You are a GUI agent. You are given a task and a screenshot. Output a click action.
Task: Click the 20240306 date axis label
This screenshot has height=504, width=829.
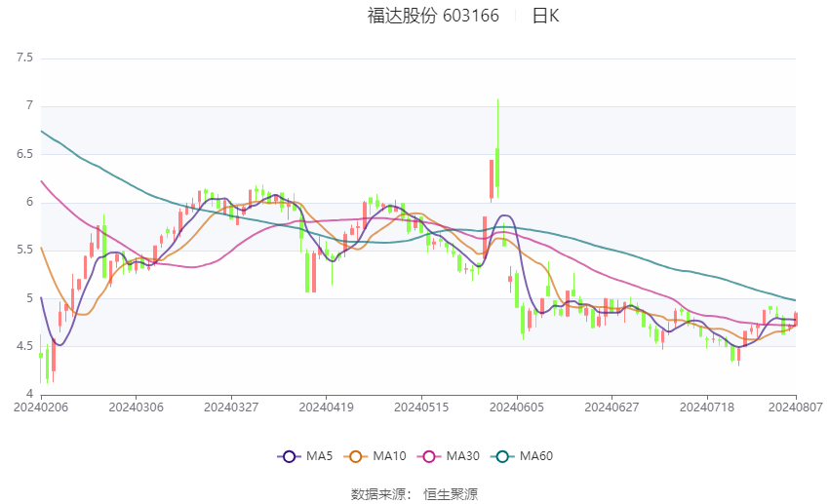pos(136,407)
